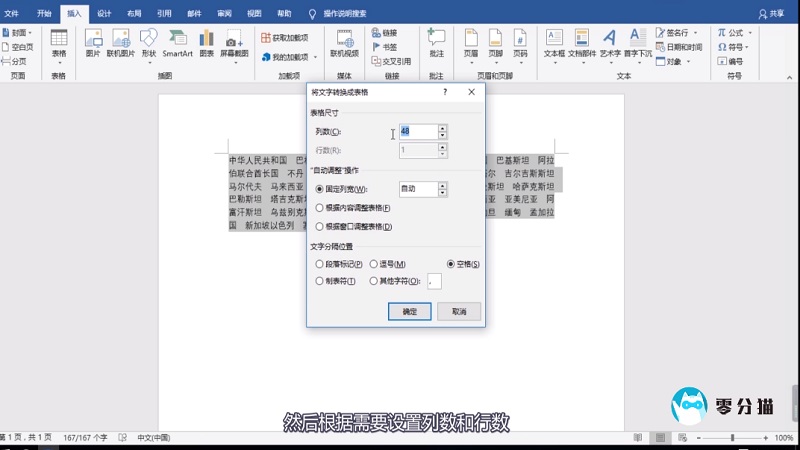Switch to the 设计 (Design) ribbon tab
Image resolution: width=800 pixels, height=450 pixels.
click(104, 13)
